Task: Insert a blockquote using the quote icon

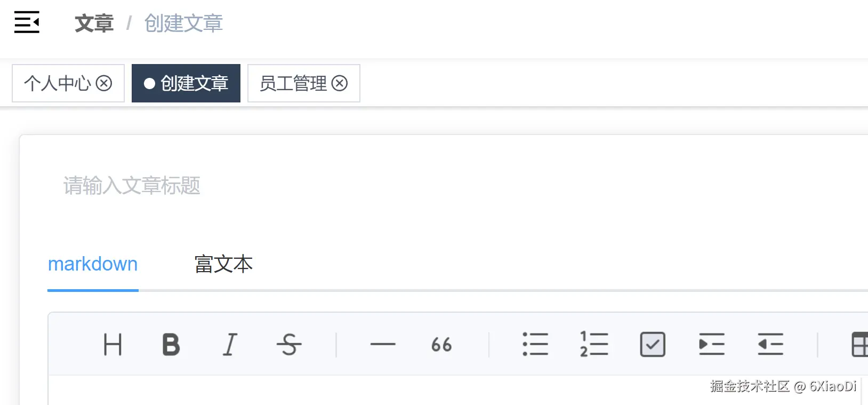Action: click(441, 345)
